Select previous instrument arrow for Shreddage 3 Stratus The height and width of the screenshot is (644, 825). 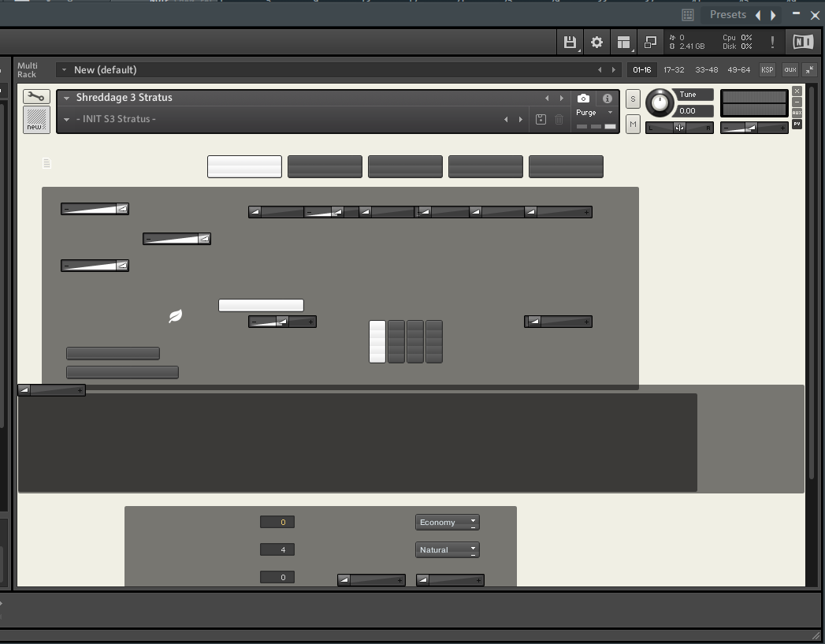(x=547, y=98)
